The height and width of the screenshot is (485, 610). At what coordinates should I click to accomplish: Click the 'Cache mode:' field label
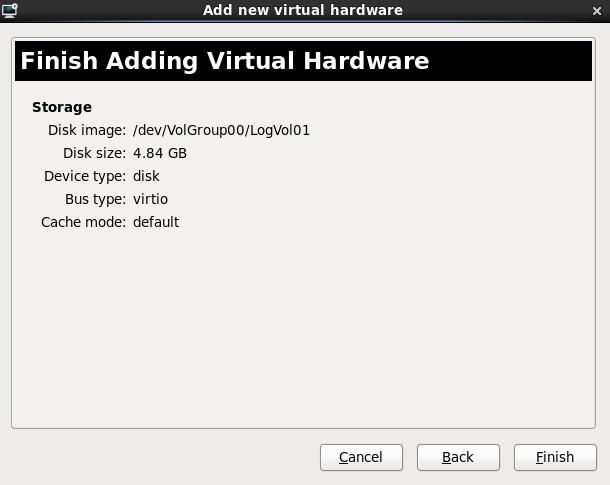[x=83, y=222]
